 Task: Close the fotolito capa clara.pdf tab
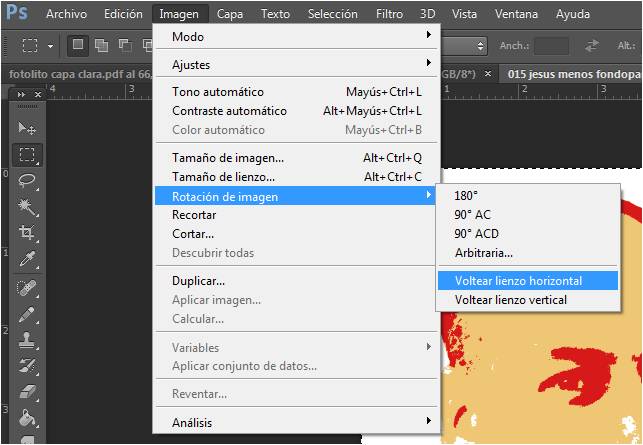click(488, 74)
